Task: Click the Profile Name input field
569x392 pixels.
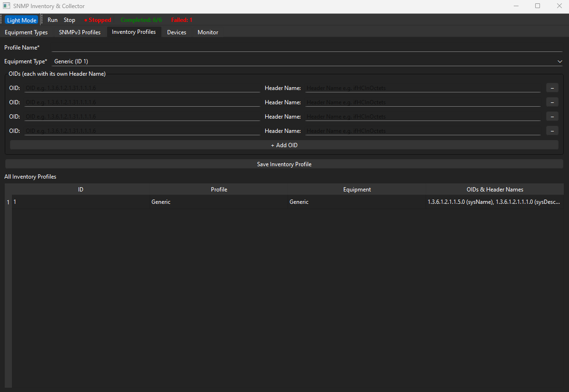Action: pos(286,47)
